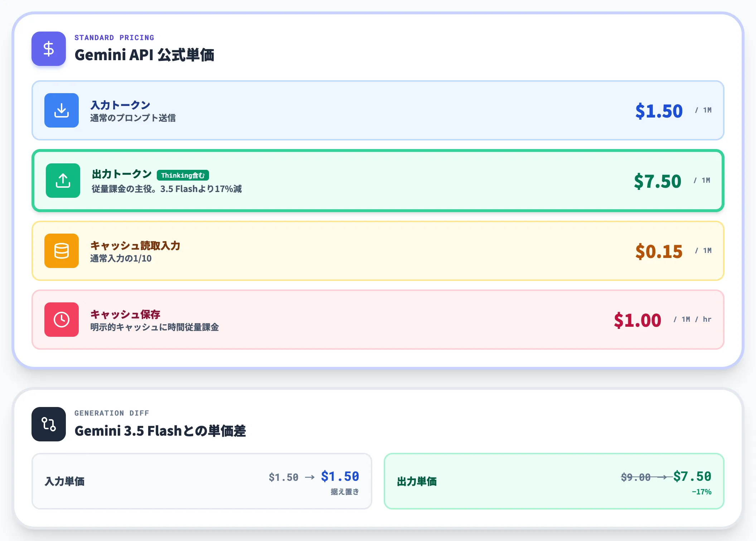Image resolution: width=756 pixels, height=541 pixels.
Task: Click the Gemini API 公式単価 heading
Action: [144, 55]
